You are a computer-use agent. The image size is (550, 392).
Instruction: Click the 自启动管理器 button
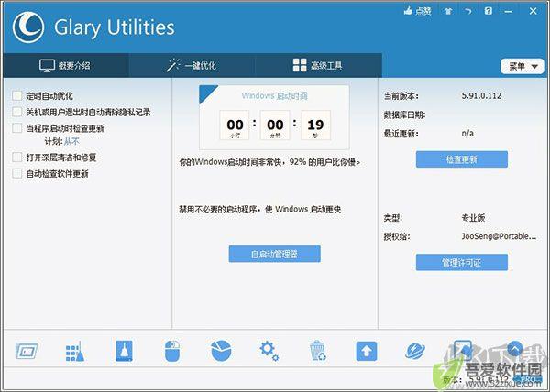tap(275, 254)
